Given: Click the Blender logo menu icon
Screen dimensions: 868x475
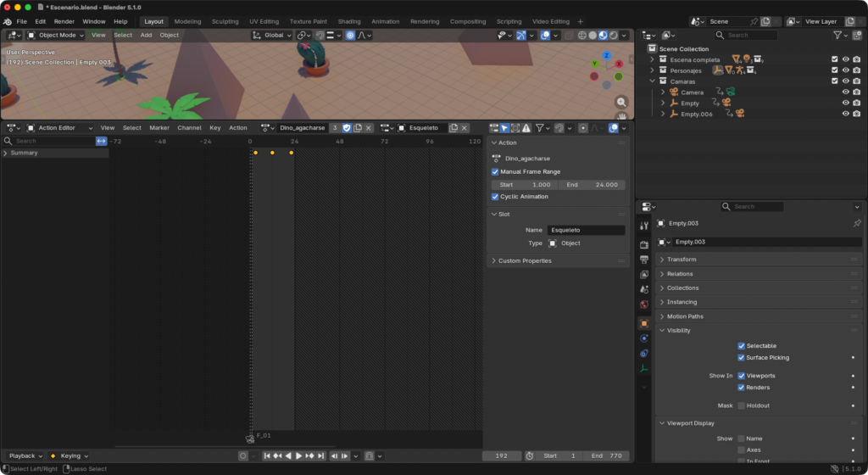Looking at the screenshot, I should click(7, 21).
